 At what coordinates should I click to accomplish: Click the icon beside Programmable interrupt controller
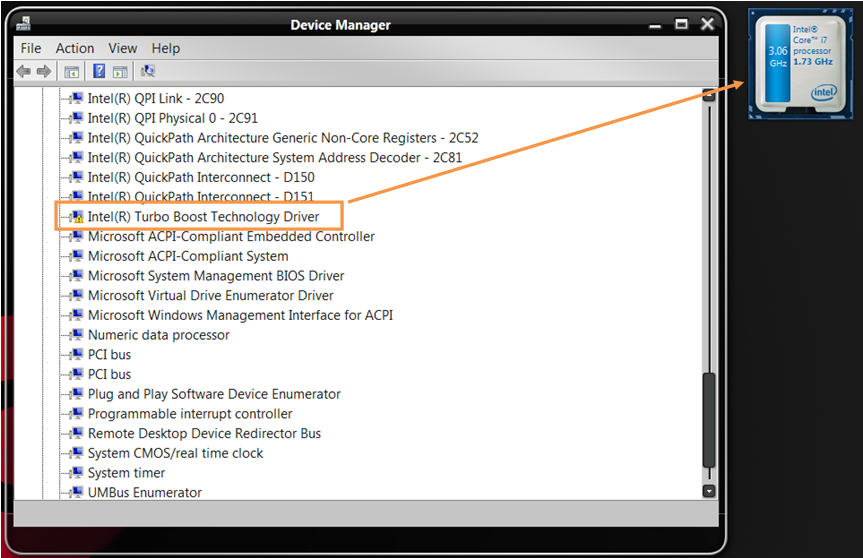click(x=78, y=413)
